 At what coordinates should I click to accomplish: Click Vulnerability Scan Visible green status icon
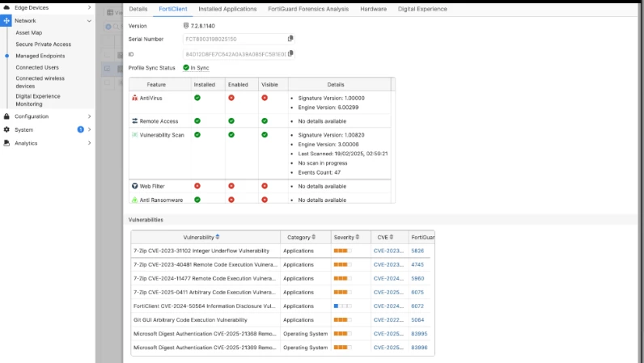coord(265,135)
